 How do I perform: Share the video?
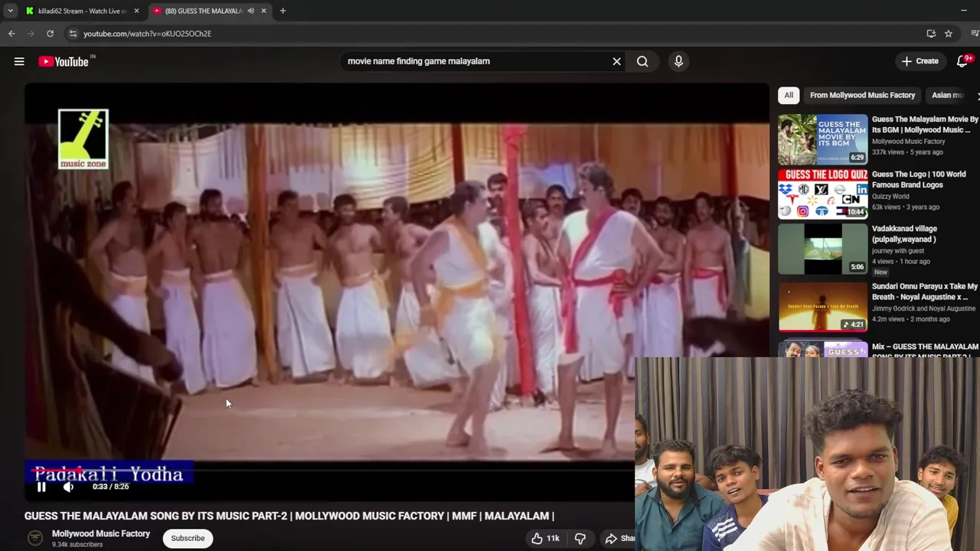[620, 539]
